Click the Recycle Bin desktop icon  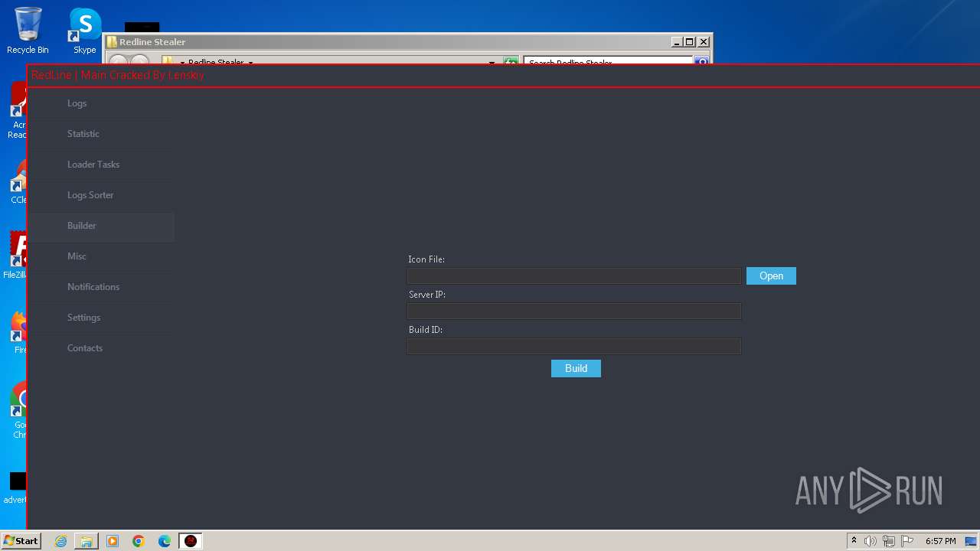pos(28,31)
